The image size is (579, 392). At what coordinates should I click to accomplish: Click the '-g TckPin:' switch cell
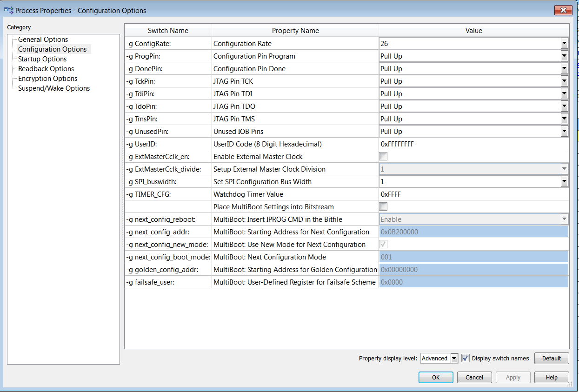tap(168, 81)
